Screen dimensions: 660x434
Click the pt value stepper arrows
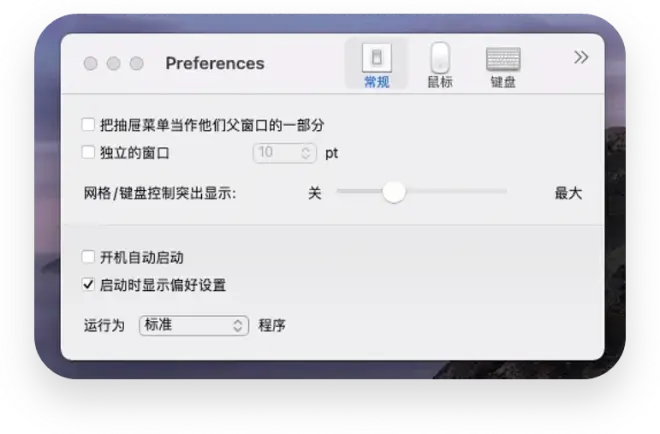pyautogui.click(x=306, y=153)
